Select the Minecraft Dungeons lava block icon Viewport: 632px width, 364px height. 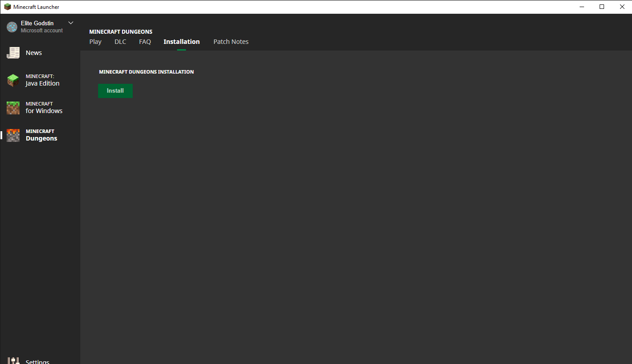click(13, 135)
